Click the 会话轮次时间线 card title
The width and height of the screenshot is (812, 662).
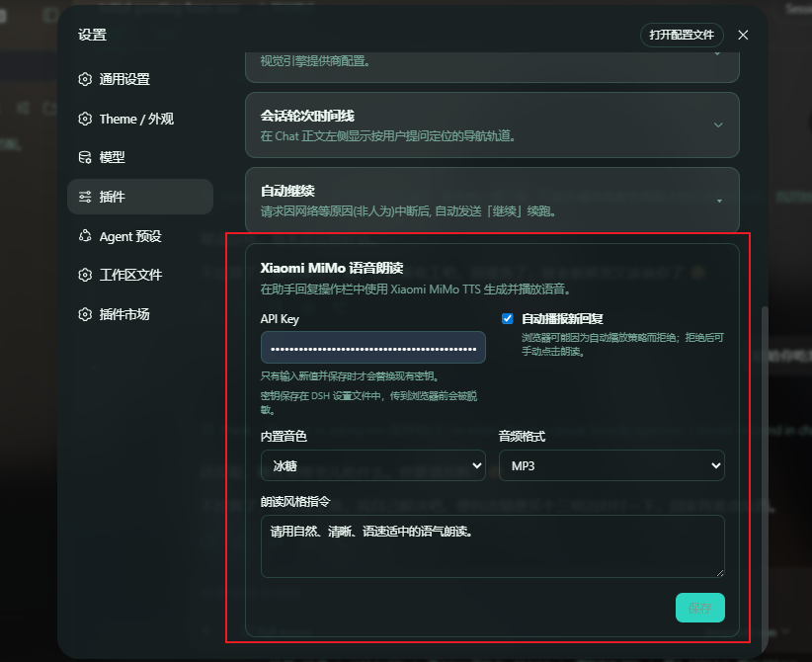click(x=307, y=116)
